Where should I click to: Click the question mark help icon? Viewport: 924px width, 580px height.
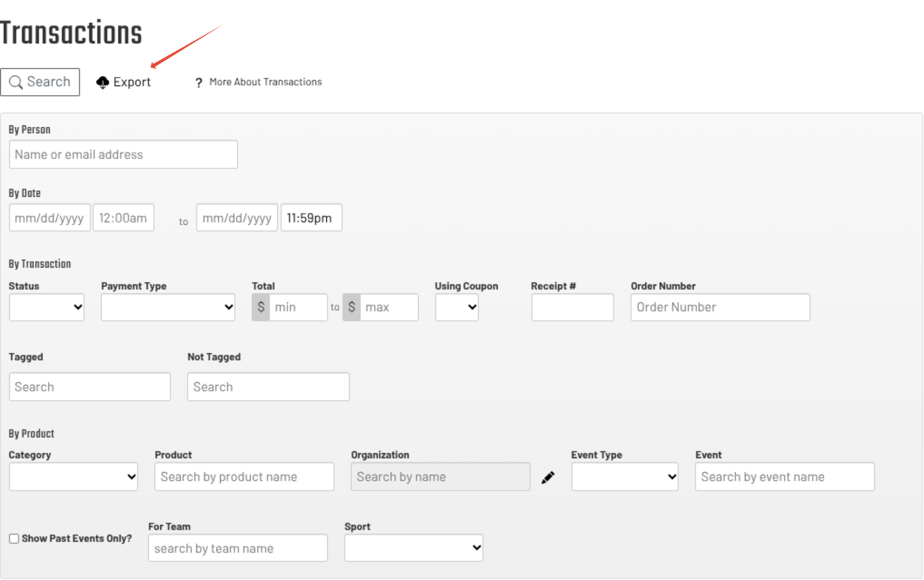click(x=198, y=83)
